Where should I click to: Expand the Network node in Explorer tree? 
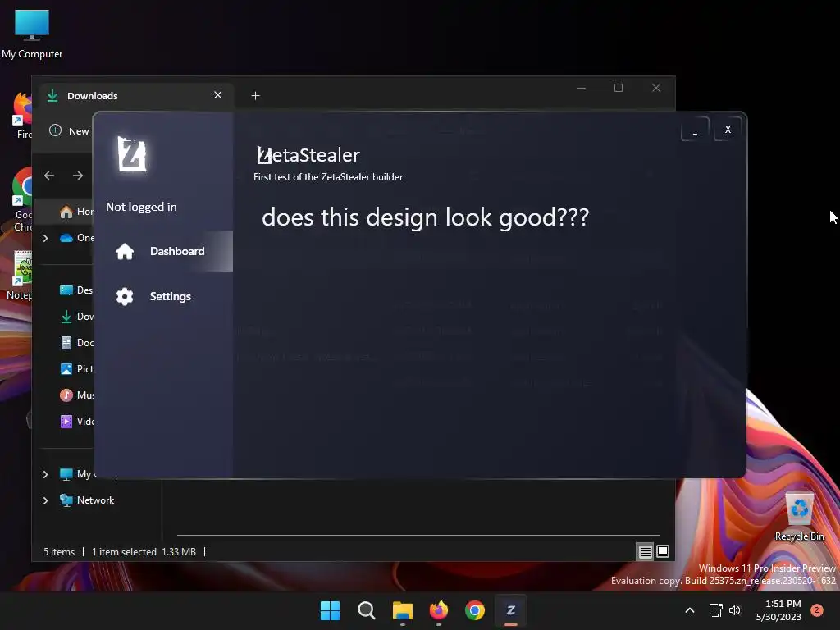tap(46, 500)
